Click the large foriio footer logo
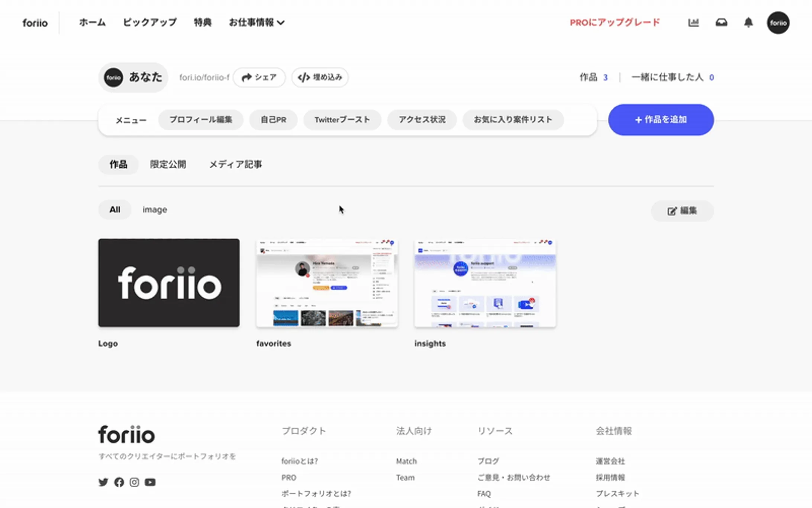The image size is (812, 508). tap(126, 434)
